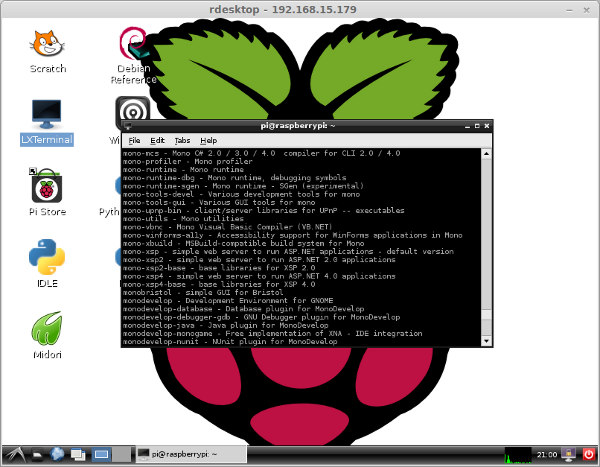Select the LXTerminal desktop icon
The width and height of the screenshot is (600, 467).
[47, 122]
